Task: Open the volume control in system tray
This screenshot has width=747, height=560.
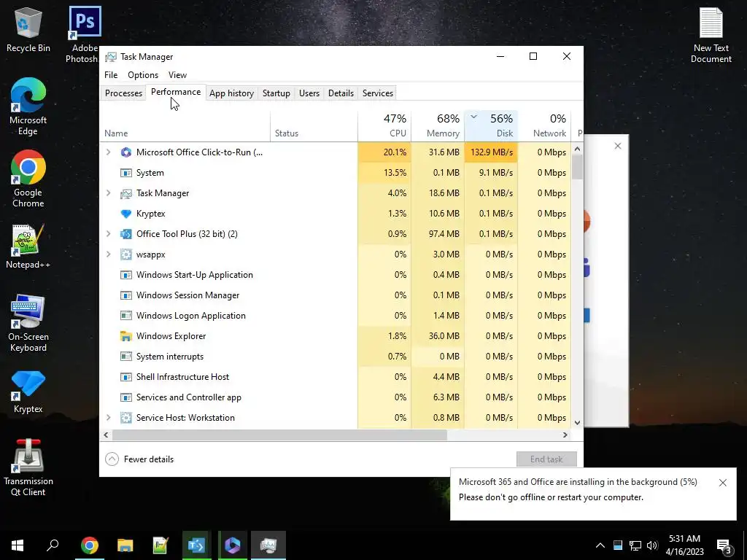Action: pos(652,545)
